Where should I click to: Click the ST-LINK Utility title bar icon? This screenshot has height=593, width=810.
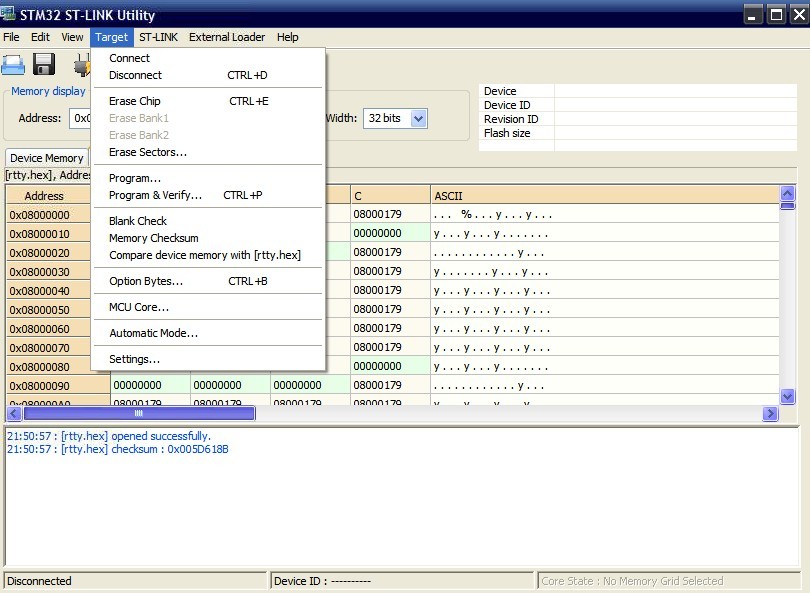tap(8, 14)
